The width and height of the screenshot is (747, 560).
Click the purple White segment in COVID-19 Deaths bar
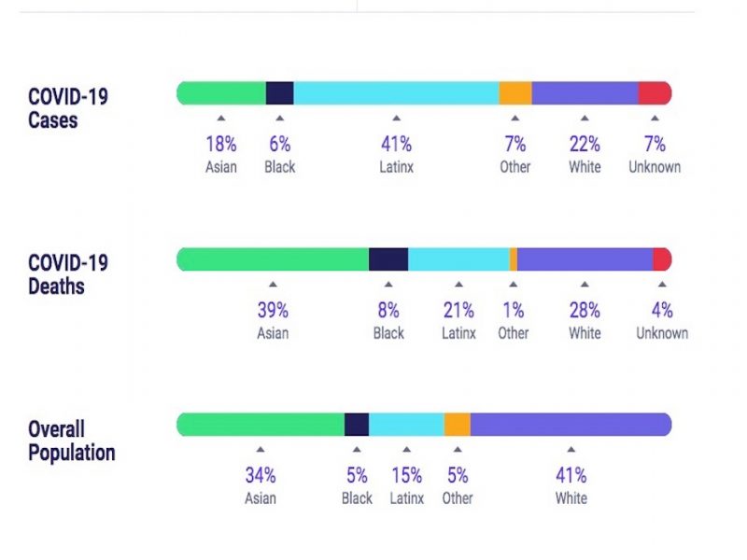point(585,259)
